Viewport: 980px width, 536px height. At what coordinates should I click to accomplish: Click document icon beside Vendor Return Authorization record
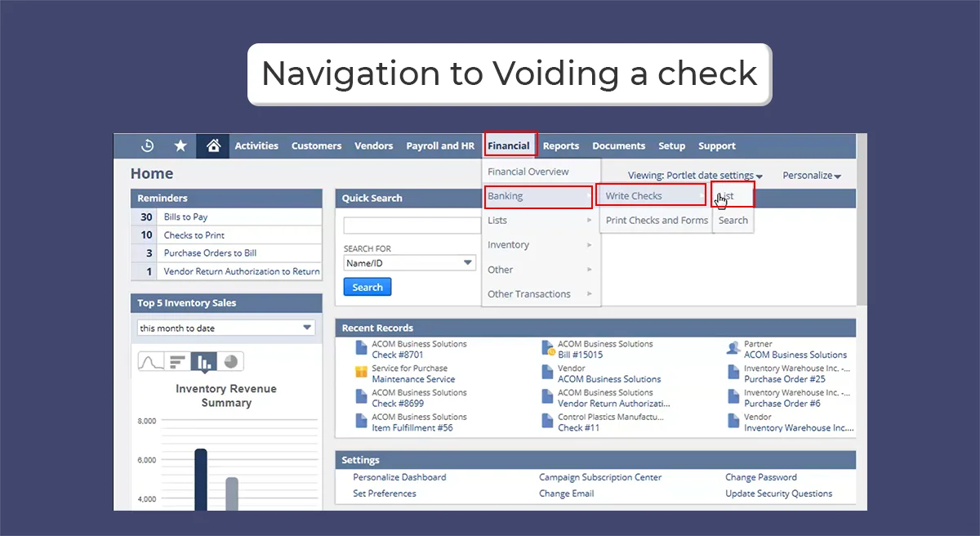(x=547, y=397)
